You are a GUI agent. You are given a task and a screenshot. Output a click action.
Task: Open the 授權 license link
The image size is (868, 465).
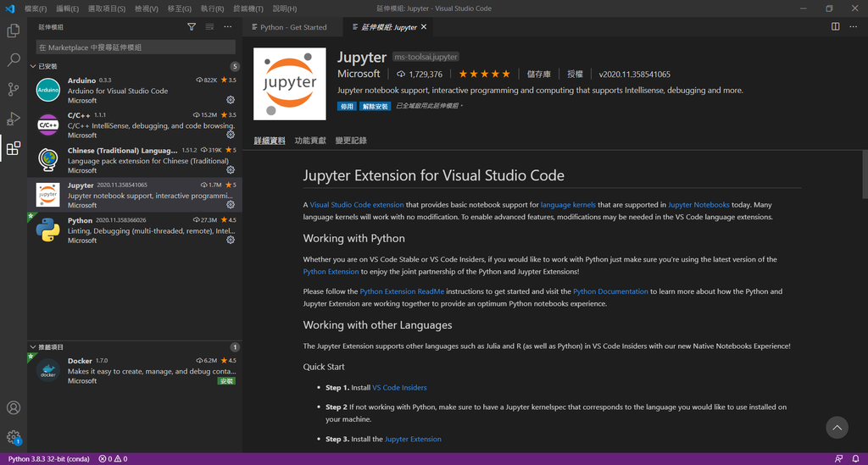[x=576, y=74]
